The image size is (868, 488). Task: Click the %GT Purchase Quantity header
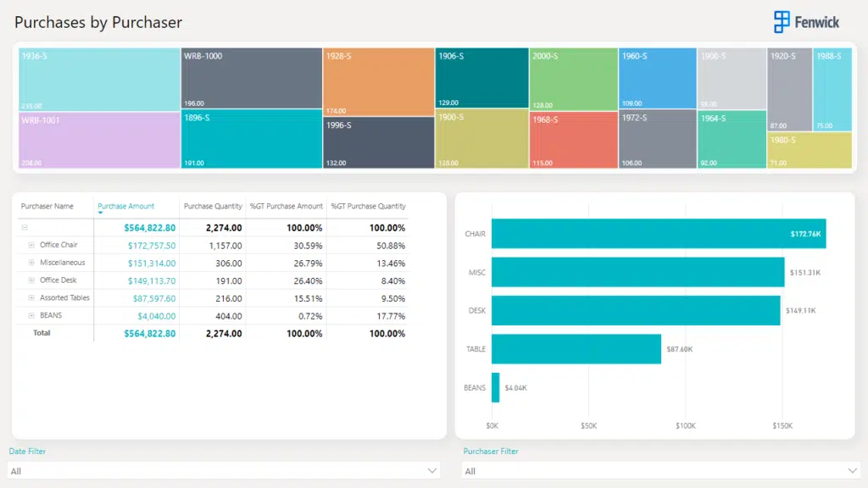368,206
